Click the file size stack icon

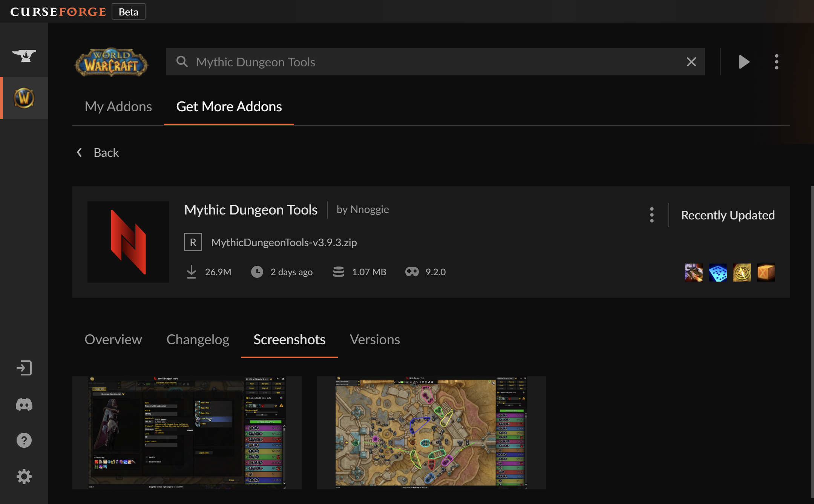(x=339, y=272)
